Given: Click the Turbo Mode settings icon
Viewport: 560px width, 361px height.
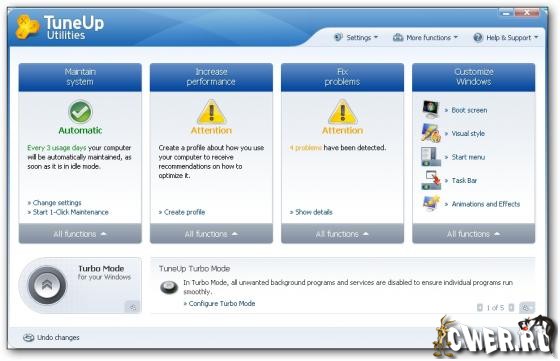Looking at the screenshot, I should (x=132, y=307).
